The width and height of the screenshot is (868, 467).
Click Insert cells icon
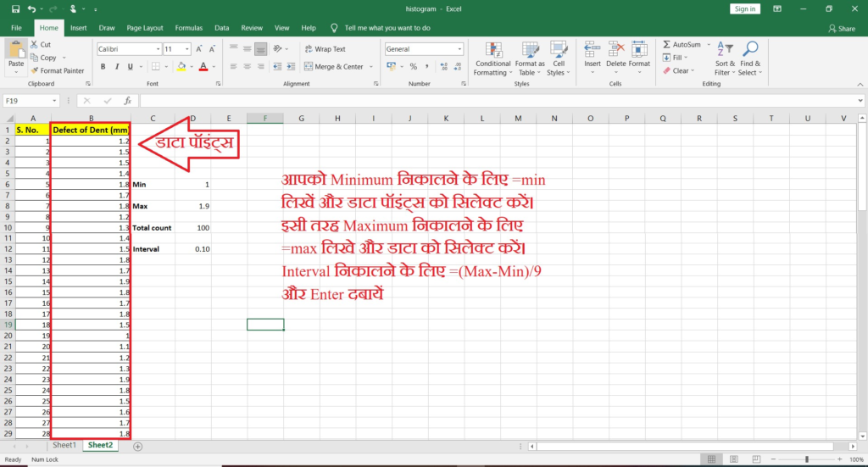coord(593,50)
